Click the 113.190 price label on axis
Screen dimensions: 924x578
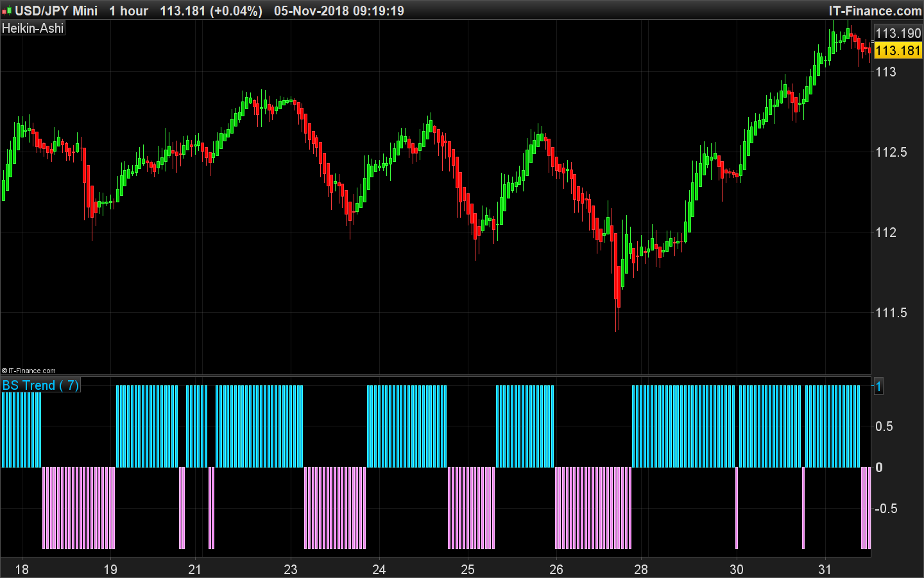tap(898, 33)
